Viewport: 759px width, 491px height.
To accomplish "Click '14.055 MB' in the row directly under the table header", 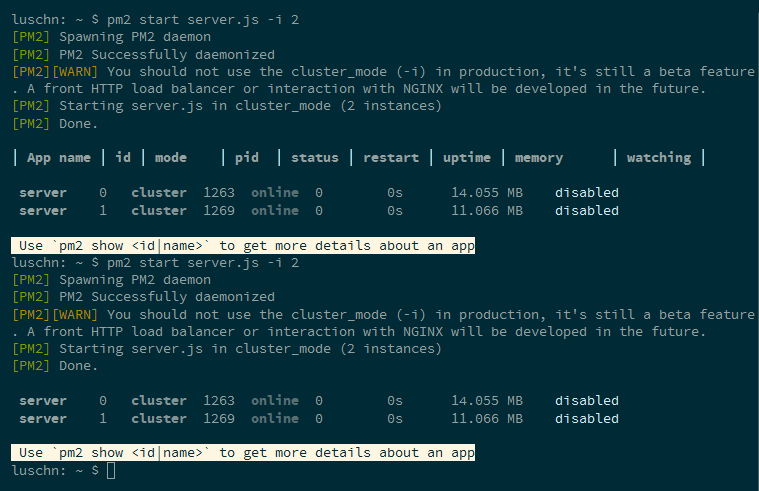I will tap(487, 193).
